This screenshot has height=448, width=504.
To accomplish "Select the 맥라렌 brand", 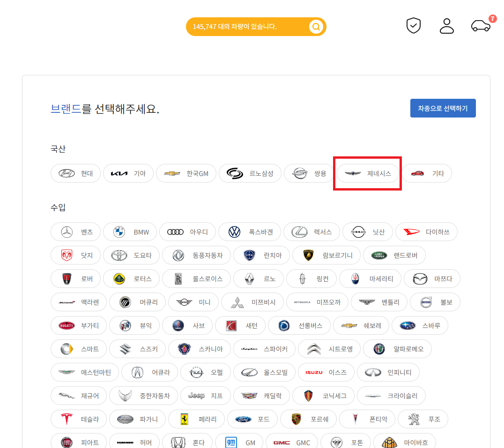I will [78, 302].
